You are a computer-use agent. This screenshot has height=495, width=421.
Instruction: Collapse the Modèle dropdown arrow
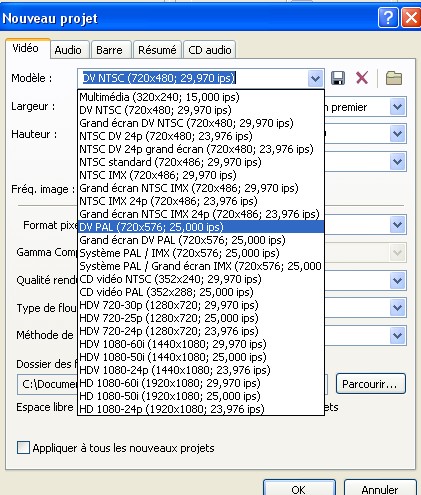[x=315, y=79]
